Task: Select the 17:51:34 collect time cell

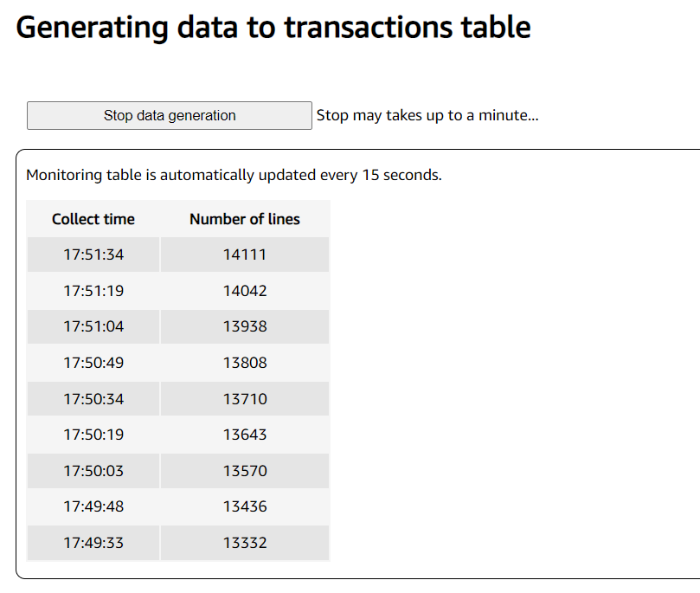Action: point(93,255)
